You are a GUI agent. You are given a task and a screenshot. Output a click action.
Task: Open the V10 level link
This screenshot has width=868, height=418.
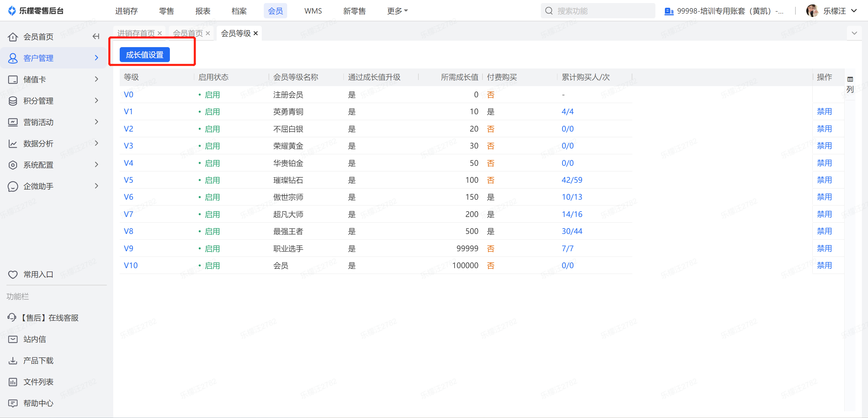[131, 265]
